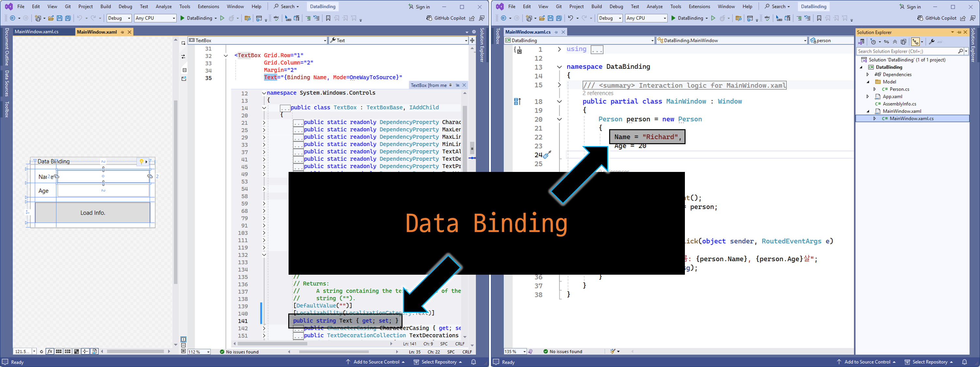
Task: Click GitHub Copilot icon in right window
Action: [920, 18]
